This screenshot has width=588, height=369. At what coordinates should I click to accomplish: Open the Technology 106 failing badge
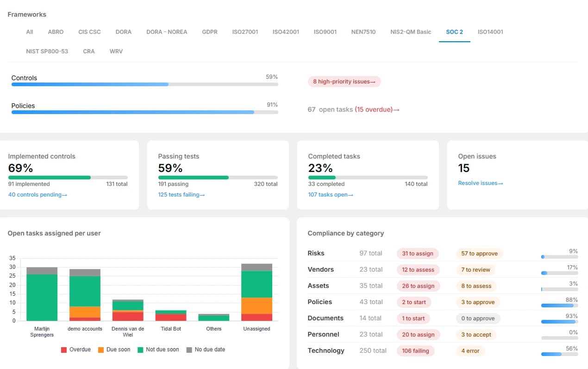(415, 351)
